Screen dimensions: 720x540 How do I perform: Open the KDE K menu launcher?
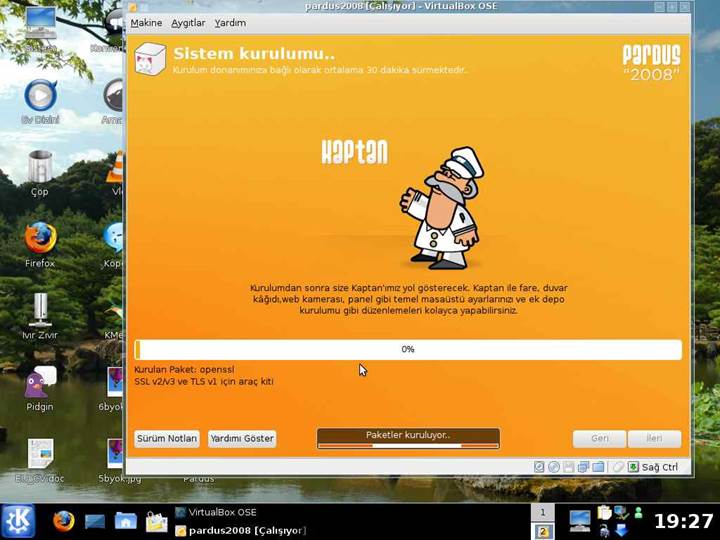18,522
